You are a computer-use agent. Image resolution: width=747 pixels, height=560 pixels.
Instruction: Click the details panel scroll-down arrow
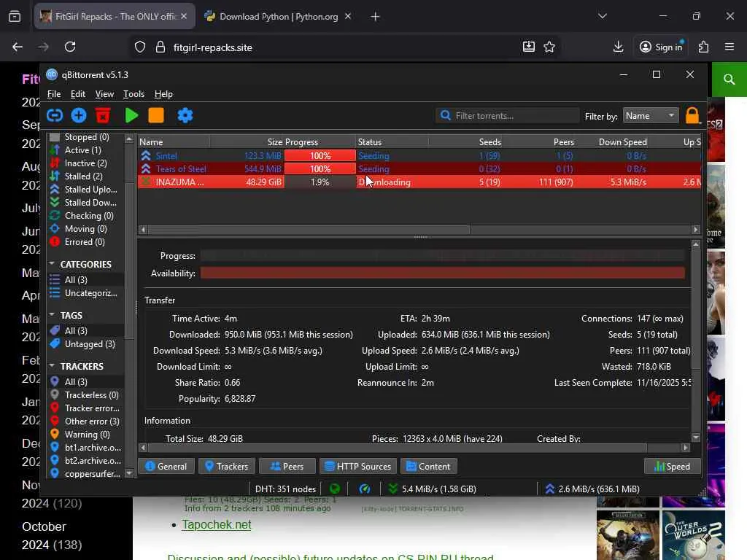coord(695,437)
